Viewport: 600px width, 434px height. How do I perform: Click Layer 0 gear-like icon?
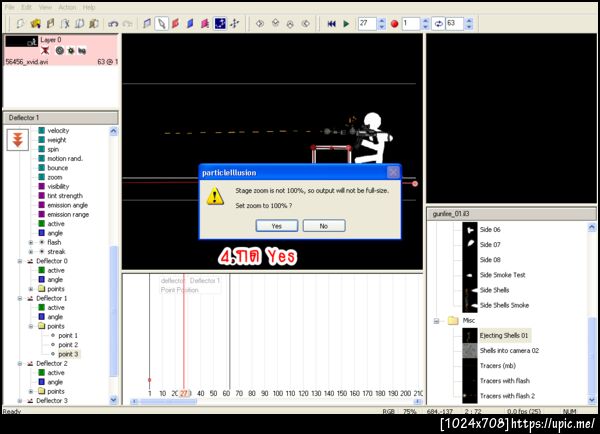coord(71,51)
